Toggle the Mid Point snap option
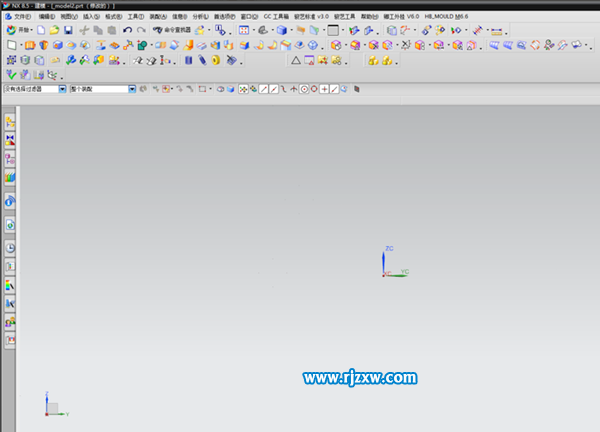Image resolution: width=600 pixels, height=432 pixels. tap(274, 89)
